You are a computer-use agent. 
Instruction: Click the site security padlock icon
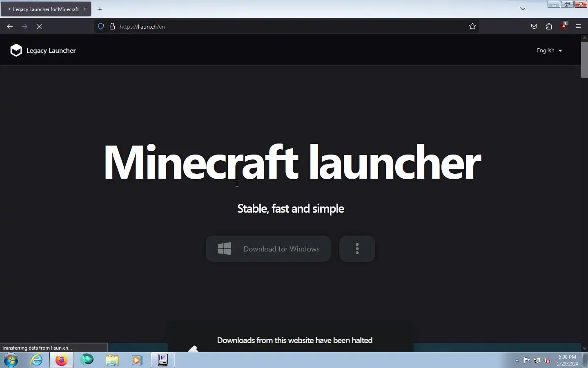[112, 27]
